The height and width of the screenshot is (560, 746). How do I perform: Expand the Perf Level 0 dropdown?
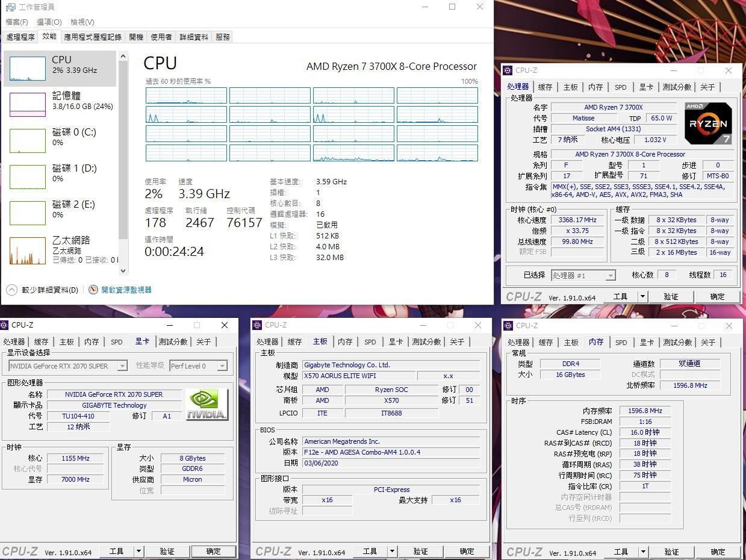coord(222,366)
